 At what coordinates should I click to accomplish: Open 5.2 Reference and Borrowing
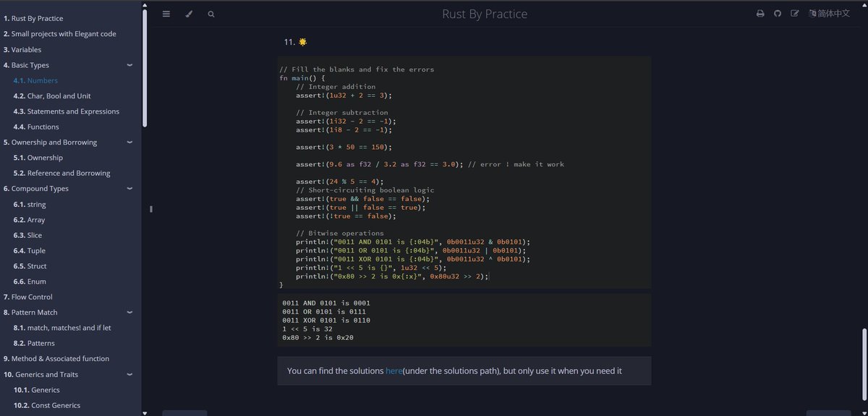pos(61,174)
